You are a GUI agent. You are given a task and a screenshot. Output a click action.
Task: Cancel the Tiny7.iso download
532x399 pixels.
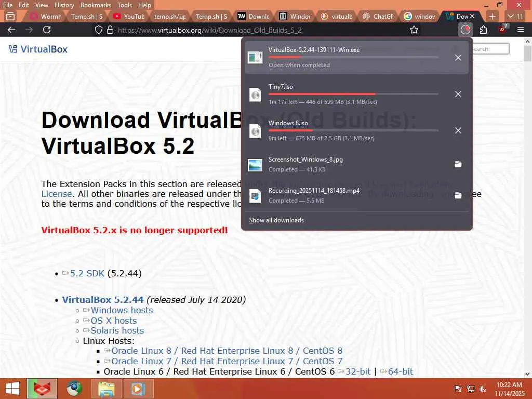pyautogui.click(x=458, y=94)
